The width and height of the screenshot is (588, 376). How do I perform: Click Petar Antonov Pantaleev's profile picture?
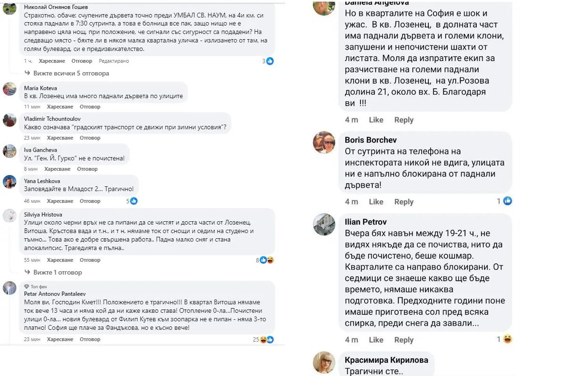click(9, 288)
